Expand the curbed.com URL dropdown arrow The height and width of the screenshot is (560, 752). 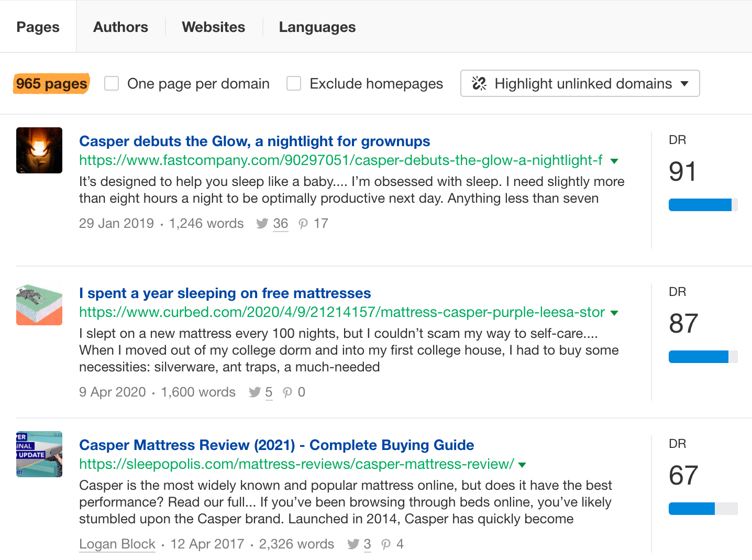(x=614, y=313)
